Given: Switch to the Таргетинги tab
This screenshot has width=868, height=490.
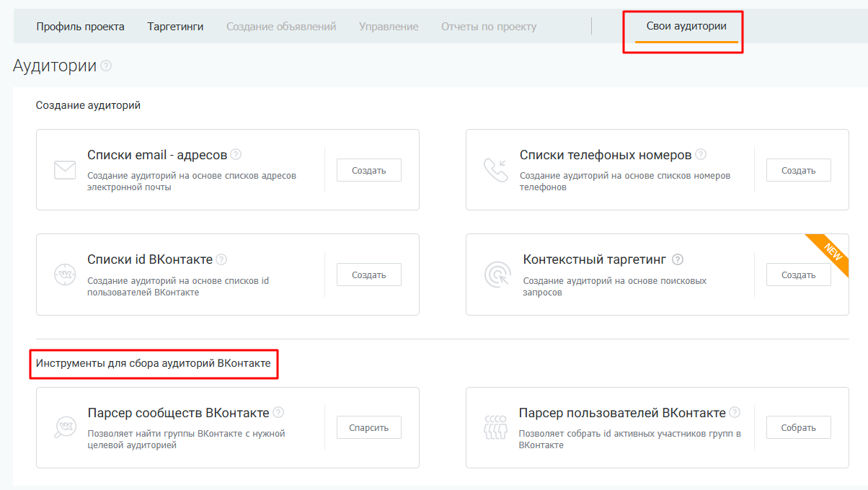Looking at the screenshot, I should [175, 27].
